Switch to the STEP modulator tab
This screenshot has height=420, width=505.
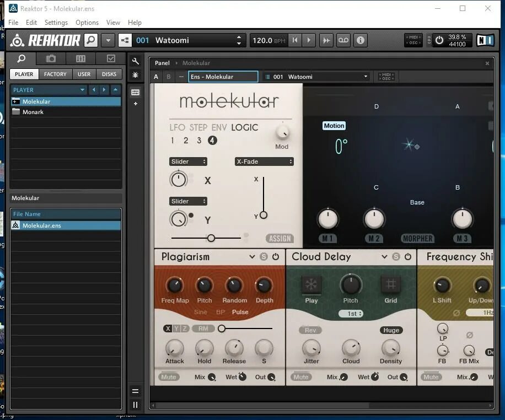click(198, 127)
